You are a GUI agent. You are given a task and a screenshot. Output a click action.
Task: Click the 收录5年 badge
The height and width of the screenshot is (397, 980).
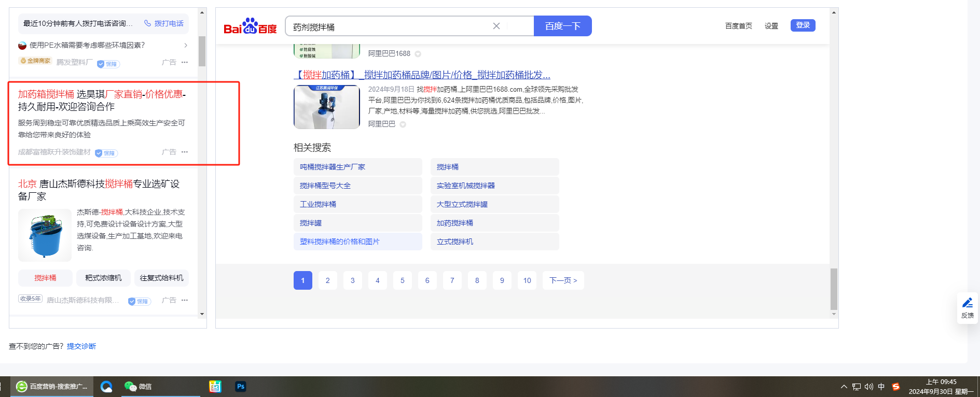(x=30, y=299)
